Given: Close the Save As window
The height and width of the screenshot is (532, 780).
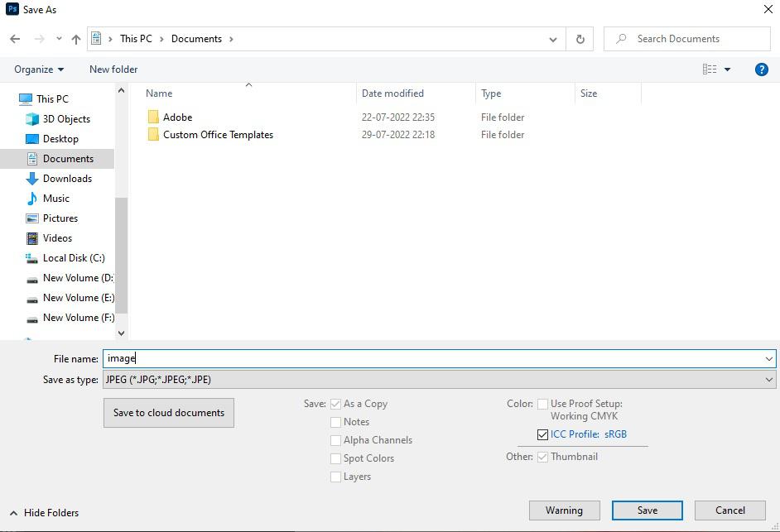Looking at the screenshot, I should pos(768,9).
